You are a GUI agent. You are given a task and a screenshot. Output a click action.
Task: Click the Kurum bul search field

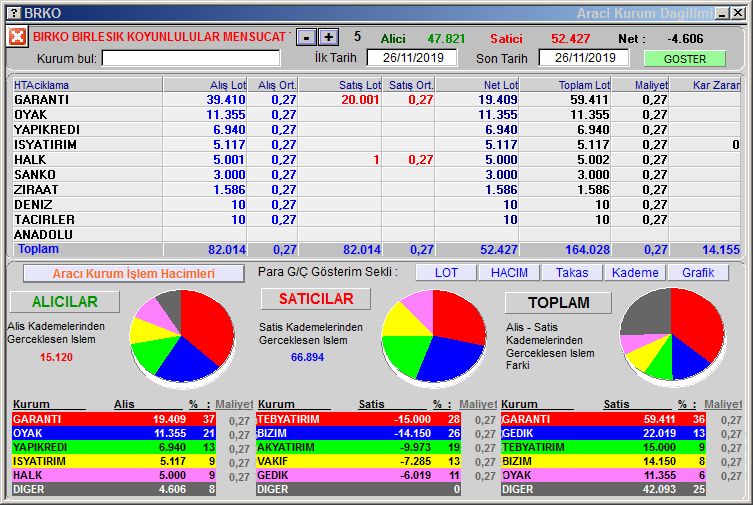pyautogui.click(x=191, y=59)
